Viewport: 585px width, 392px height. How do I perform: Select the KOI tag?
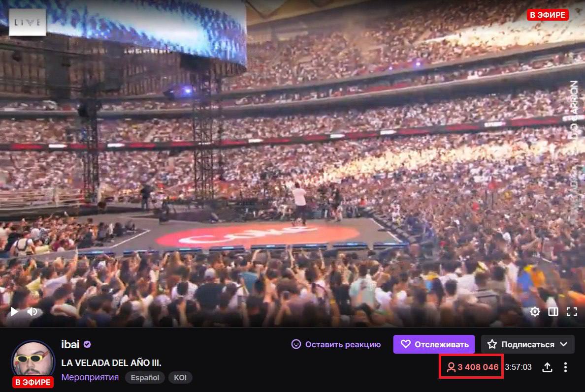coord(180,377)
